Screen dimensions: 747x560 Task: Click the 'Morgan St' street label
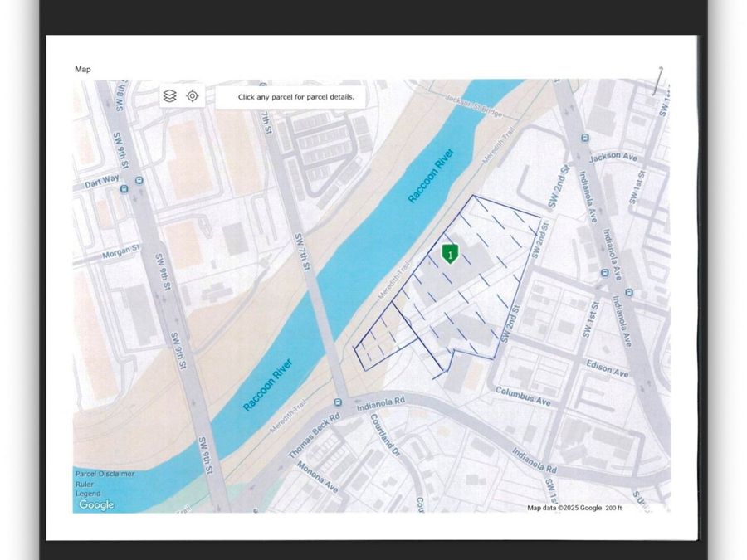[x=121, y=251]
